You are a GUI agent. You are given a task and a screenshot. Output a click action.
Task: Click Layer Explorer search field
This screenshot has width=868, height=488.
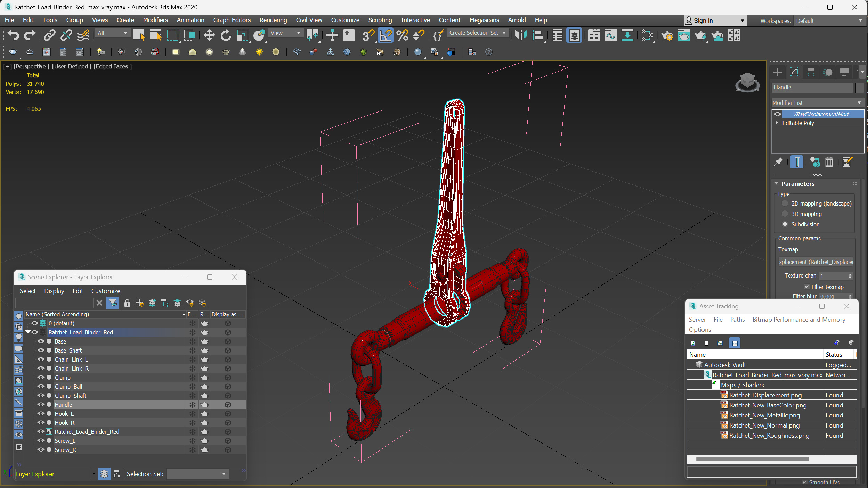[x=54, y=303]
